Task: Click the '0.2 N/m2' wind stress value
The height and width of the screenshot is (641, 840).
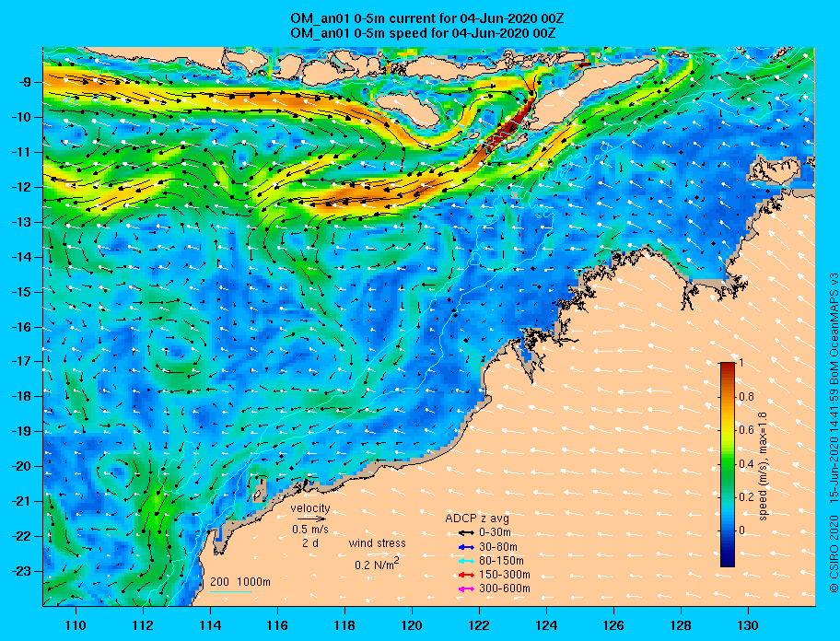Action: click(x=377, y=564)
